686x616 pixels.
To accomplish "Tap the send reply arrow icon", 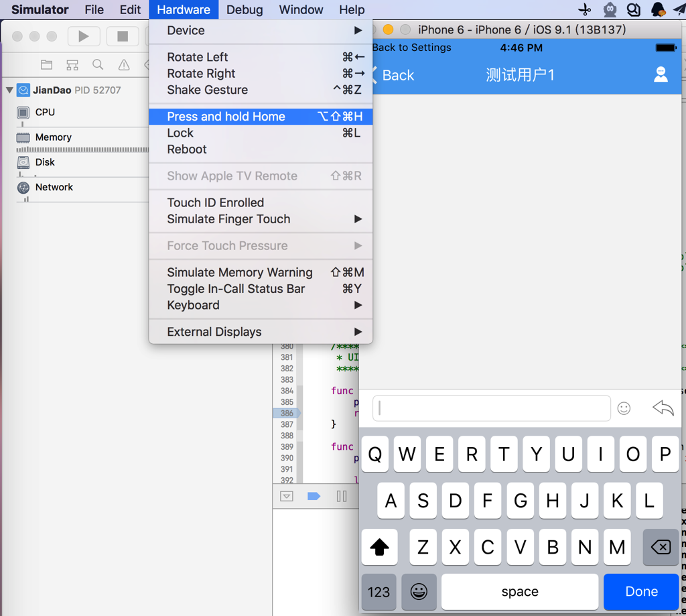I will point(663,408).
